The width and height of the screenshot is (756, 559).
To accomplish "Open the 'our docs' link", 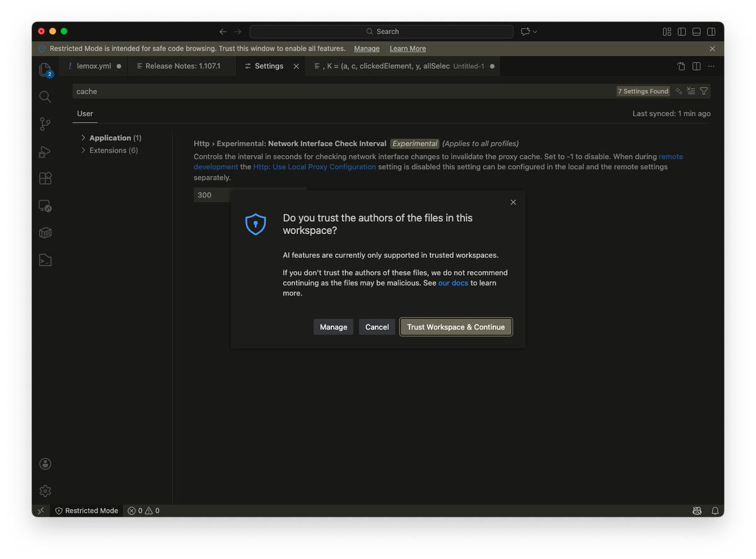I will tap(453, 283).
